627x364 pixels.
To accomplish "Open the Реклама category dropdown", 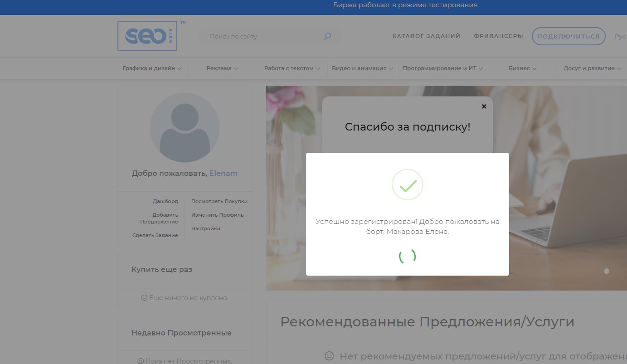I will pyautogui.click(x=222, y=68).
